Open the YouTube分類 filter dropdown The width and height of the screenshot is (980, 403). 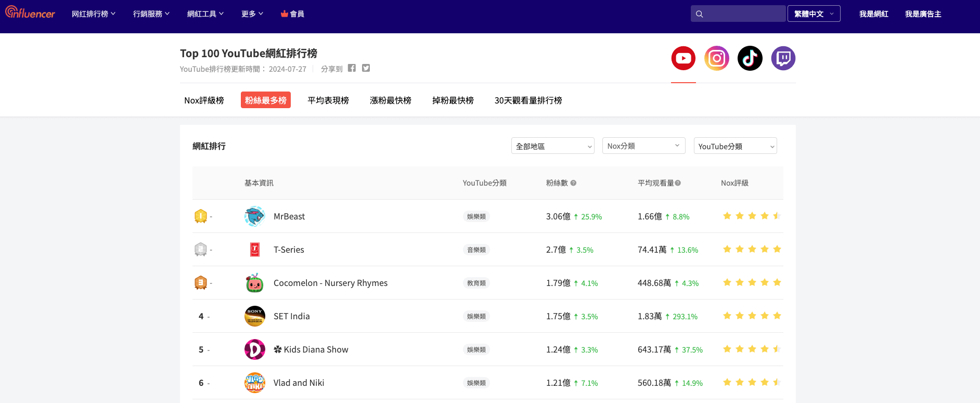(735, 146)
